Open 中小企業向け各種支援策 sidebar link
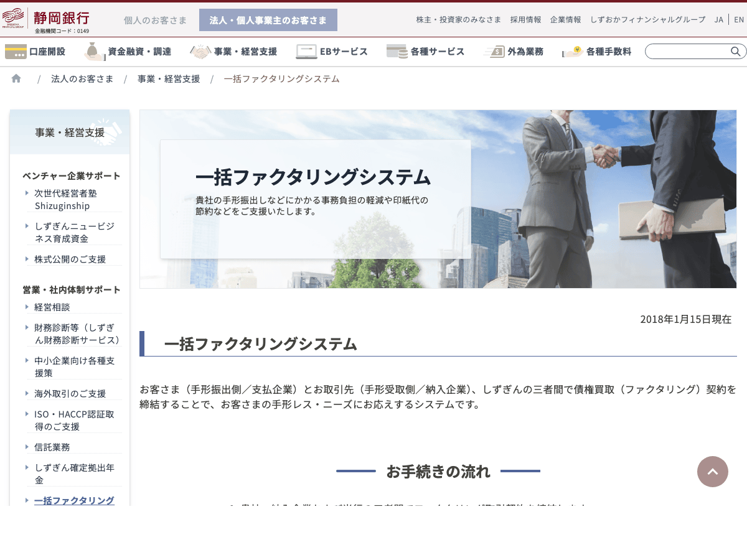Viewport: 747px width, 560px height. point(74,366)
